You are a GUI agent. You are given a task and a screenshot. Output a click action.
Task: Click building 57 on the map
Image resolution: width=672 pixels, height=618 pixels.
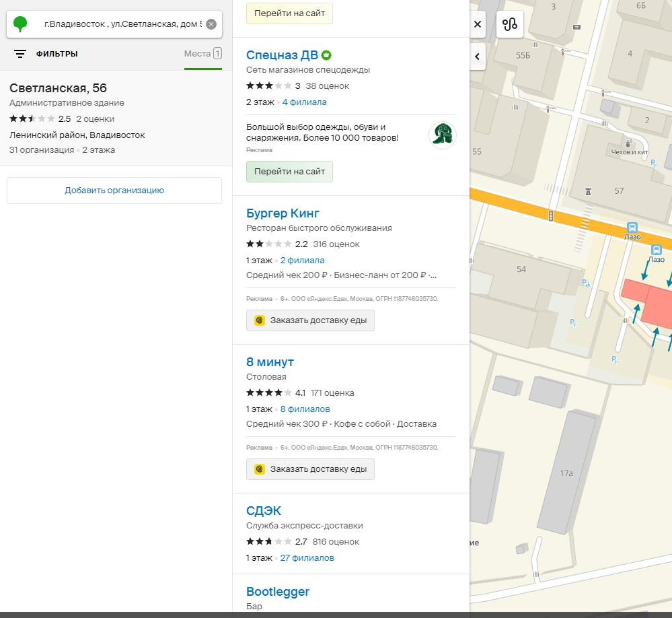pyautogui.click(x=619, y=191)
